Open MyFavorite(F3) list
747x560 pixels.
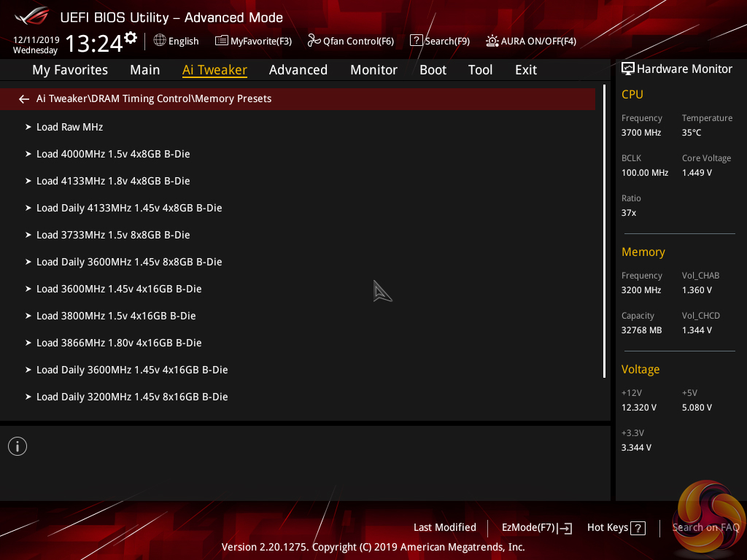click(253, 41)
